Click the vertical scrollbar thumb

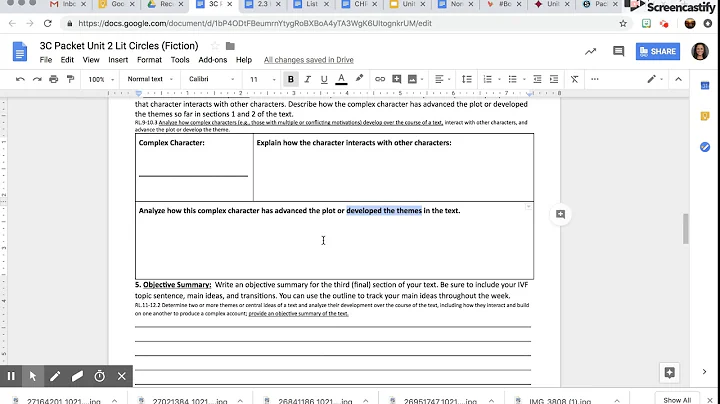[685, 229]
